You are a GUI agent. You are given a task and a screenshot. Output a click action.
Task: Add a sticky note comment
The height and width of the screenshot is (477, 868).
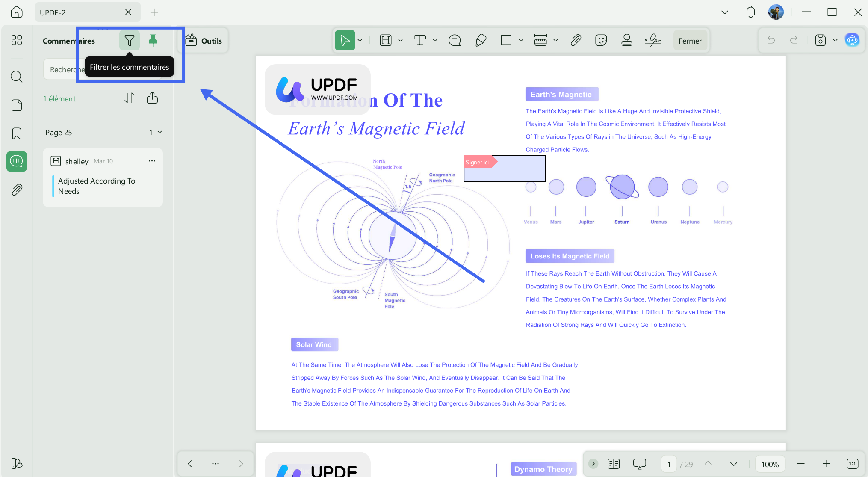(x=455, y=41)
